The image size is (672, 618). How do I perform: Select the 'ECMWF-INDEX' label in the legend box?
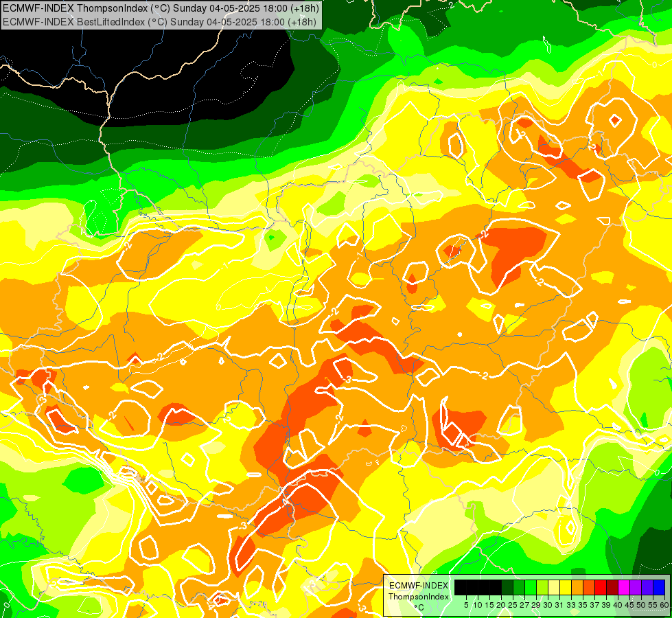click(x=419, y=586)
